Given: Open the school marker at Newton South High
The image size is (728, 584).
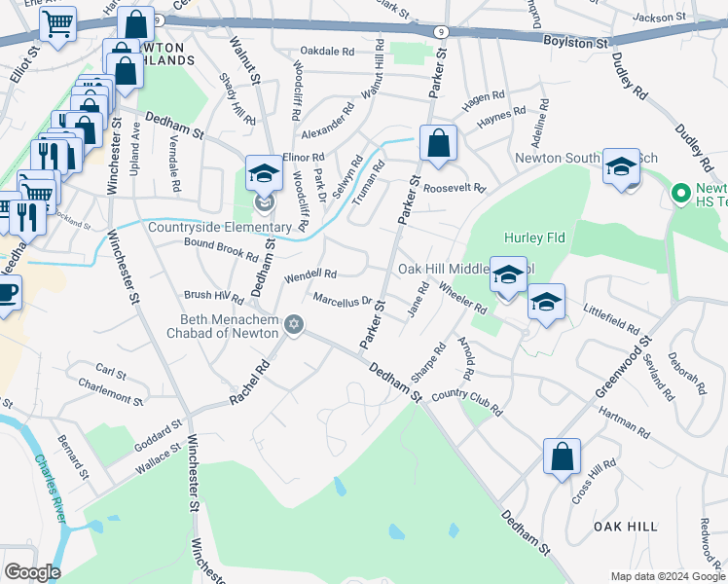Looking at the screenshot, I should point(621,166).
